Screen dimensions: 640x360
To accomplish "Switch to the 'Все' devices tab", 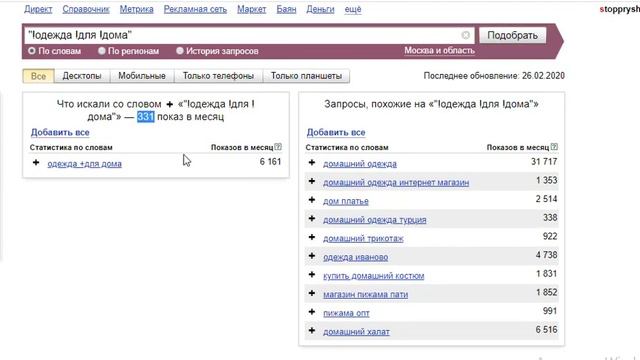I will coord(38,76).
